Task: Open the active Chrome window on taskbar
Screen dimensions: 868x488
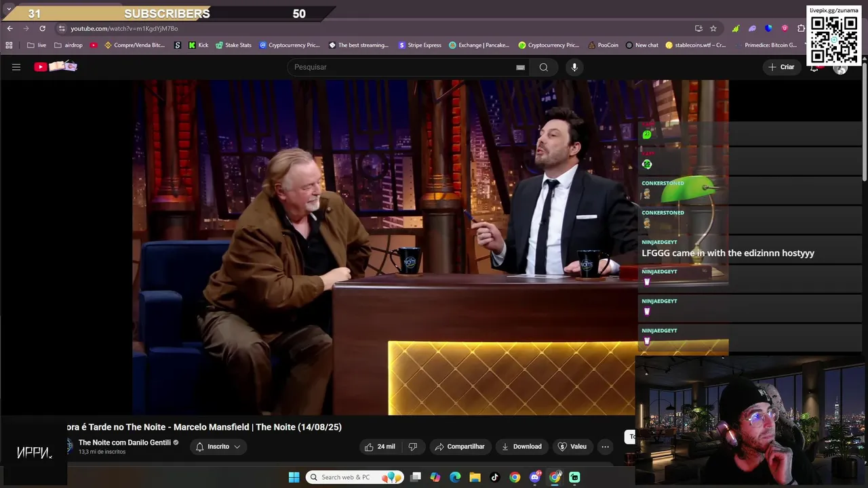Action: tap(555, 477)
